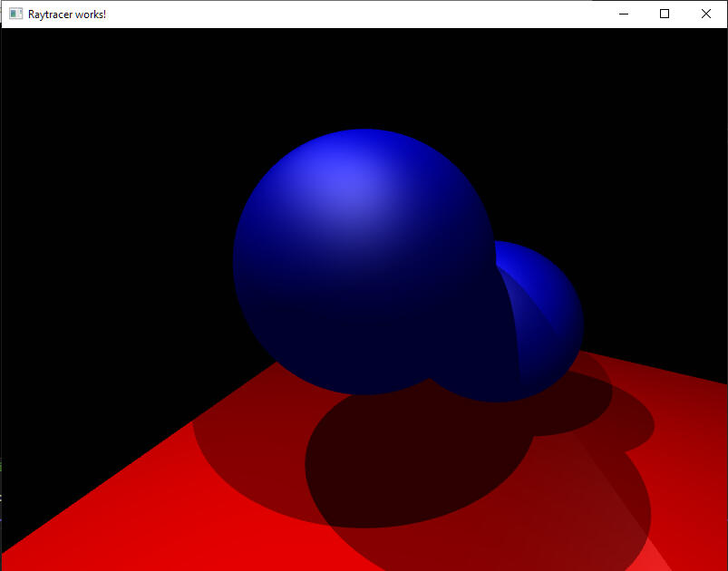Image resolution: width=728 pixels, height=571 pixels.
Task: Close the Raytracer works! window
Action: 706,15
